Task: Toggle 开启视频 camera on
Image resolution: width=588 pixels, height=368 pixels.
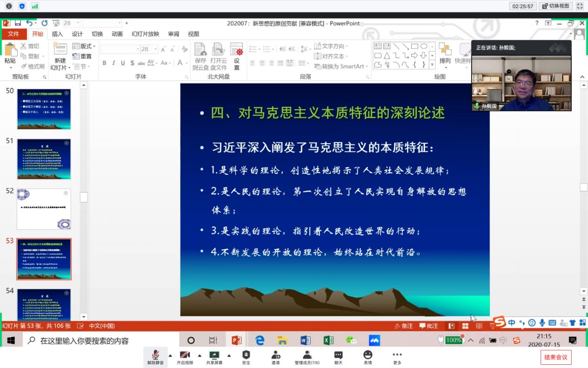Action: [x=185, y=357]
